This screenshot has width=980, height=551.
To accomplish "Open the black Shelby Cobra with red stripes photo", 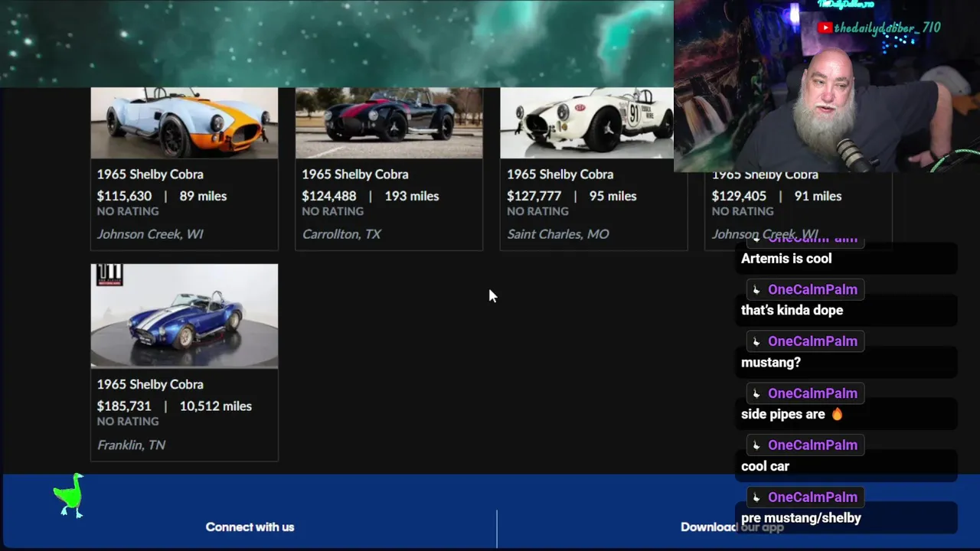I will [x=389, y=122].
